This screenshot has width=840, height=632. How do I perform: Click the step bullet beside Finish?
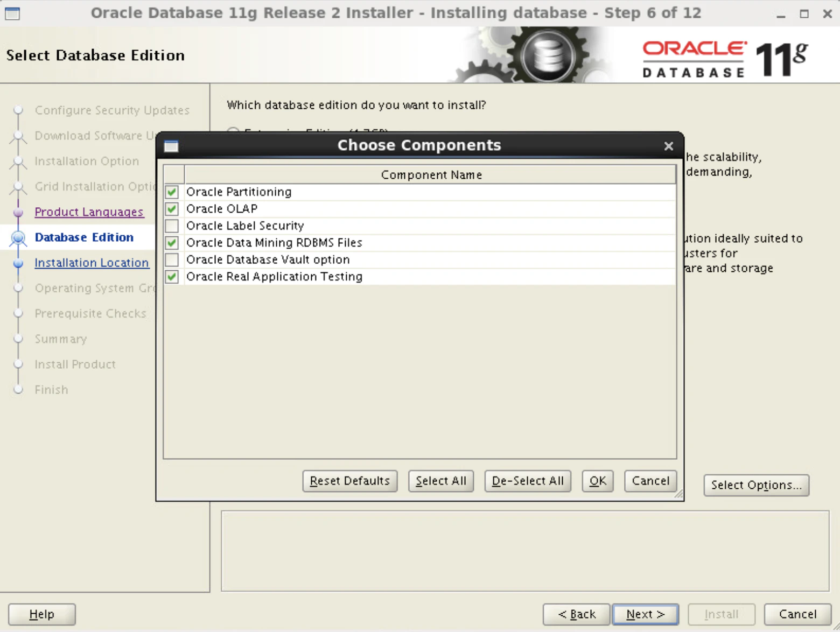click(x=18, y=390)
